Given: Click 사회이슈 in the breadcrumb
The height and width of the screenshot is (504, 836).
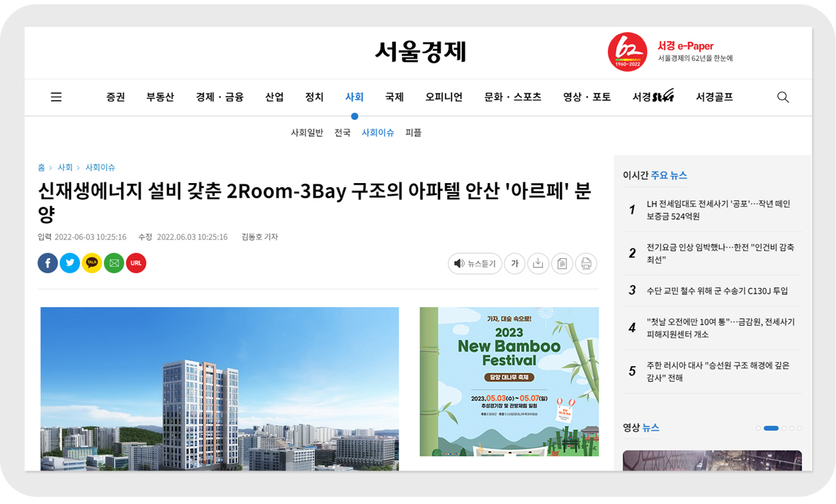Looking at the screenshot, I should coord(100,168).
